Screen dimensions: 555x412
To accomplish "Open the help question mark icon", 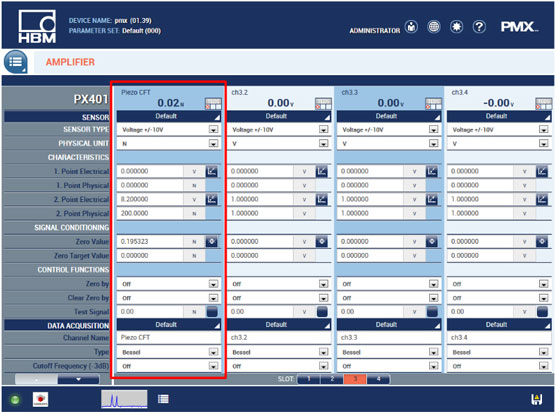I will (479, 27).
